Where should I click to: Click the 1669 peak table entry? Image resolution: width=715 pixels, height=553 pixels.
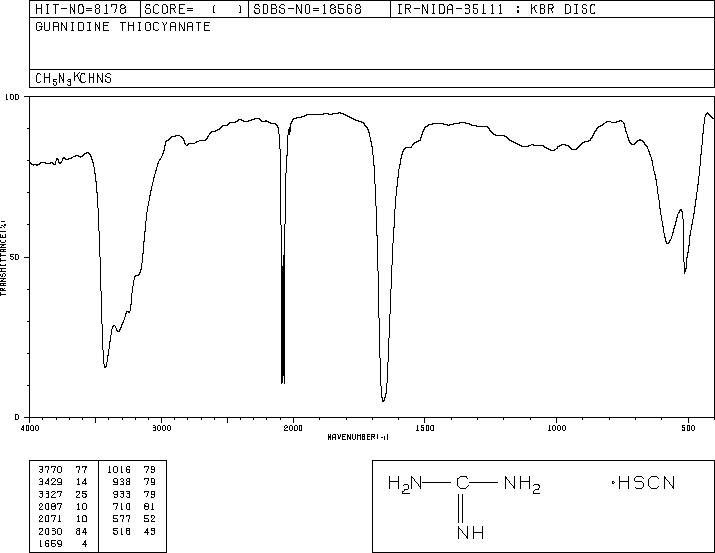coord(50,543)
